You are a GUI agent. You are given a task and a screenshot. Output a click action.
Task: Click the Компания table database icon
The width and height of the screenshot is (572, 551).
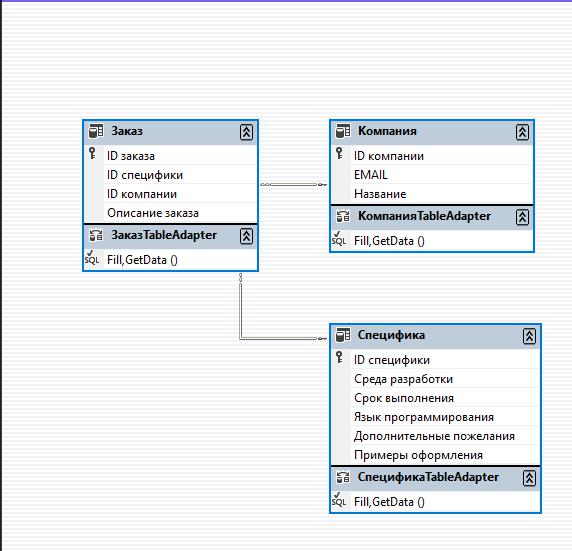tap(343, 131)
